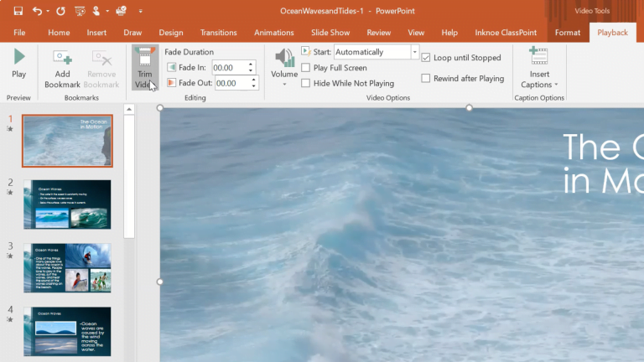
Task: Open the Draw tab
Action: click(x=132, y=33)
